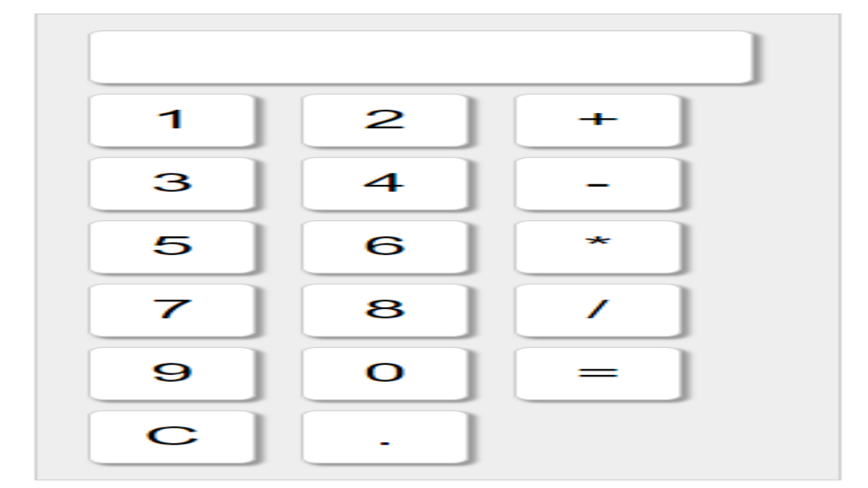
Task: Select the number 6 button
Action: [x=387, y=246]
